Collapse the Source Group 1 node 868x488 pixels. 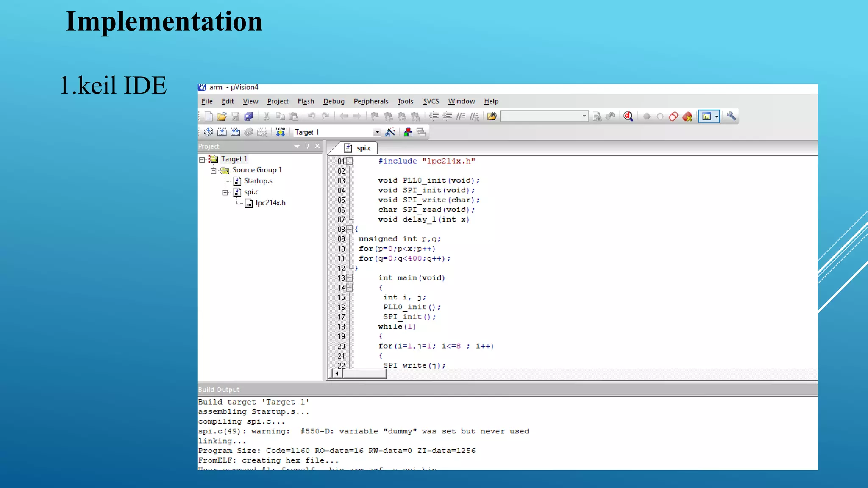point(214,171)
